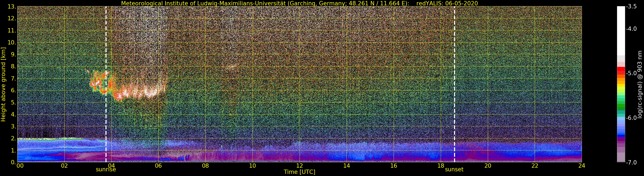Click the 'Height above ground [km]' axis label

point(3,84)
